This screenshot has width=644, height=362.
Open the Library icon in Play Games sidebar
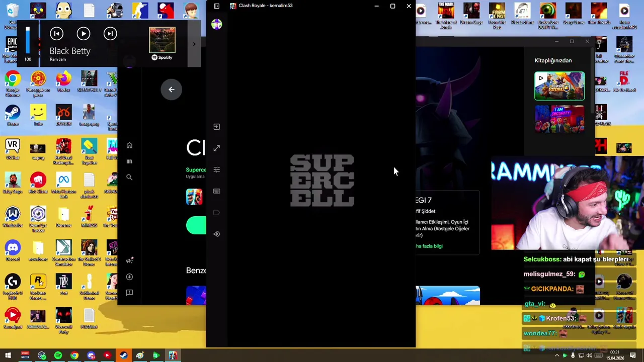click(129, 161)
